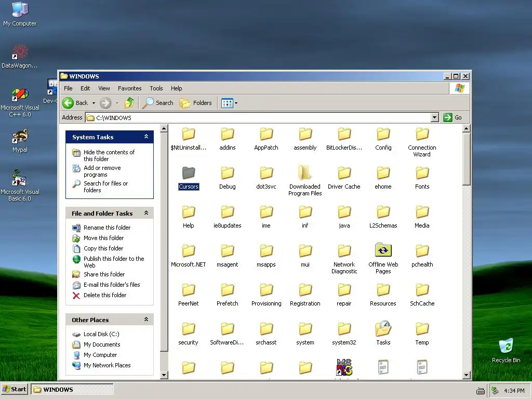Select the Cursors folder icon
Image resolution: width=532 pixels, height=399 pixels.
[189, 178]
